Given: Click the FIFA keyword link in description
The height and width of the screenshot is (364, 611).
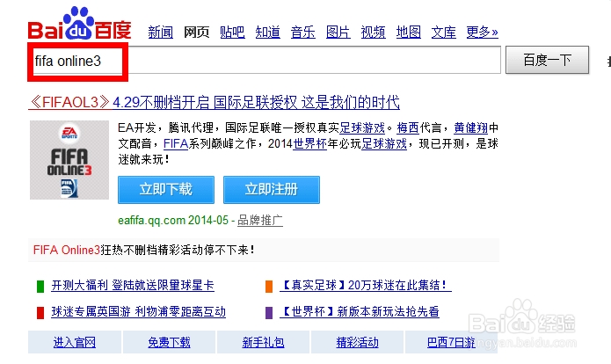Looking at the screenshot, I should (x=176, y=144).
